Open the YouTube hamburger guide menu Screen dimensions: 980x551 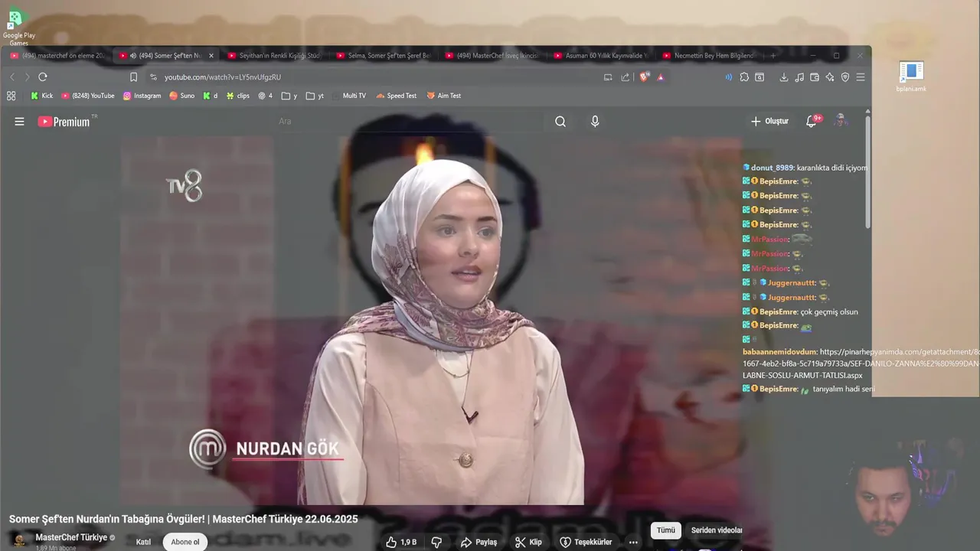pos(20,122)
